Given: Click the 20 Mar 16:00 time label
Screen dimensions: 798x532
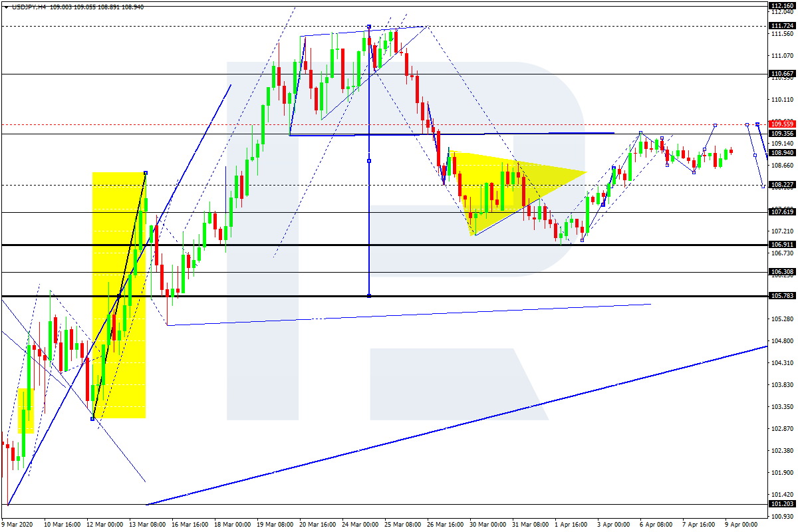Looking at the screenshot, I should click(x=318, y=525).
